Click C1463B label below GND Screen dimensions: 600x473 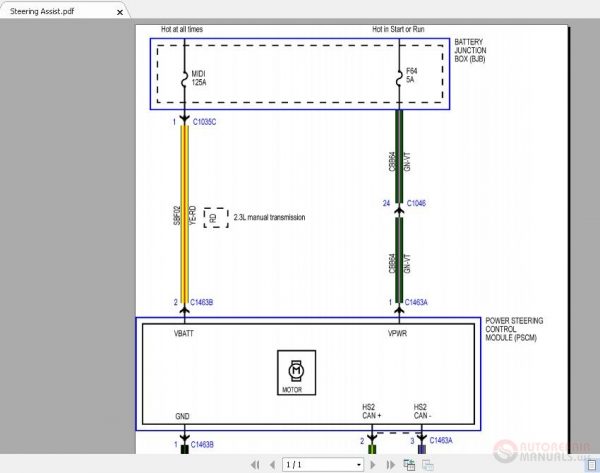(202, 445)
